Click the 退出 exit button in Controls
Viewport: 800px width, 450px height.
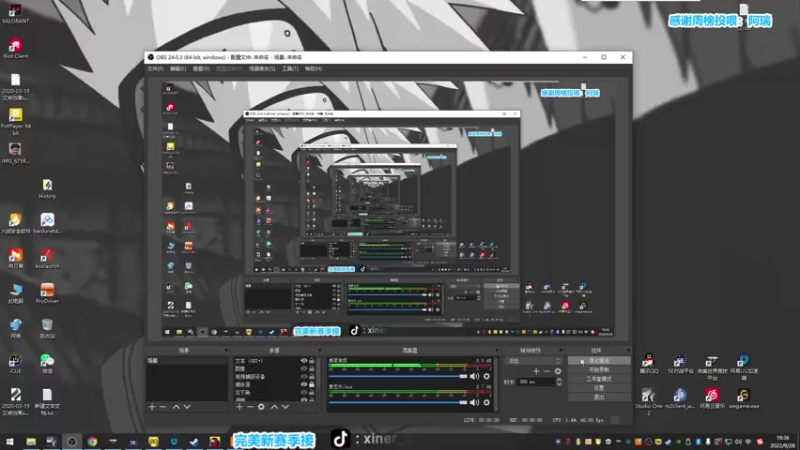tap(598, 397)
